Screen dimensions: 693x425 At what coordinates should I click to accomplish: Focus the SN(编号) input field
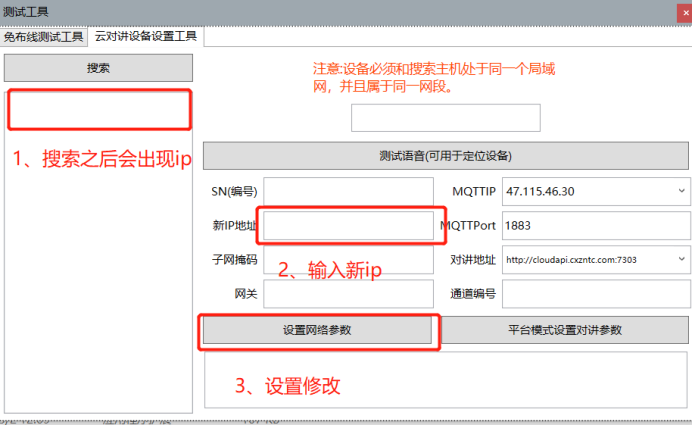pos(348,191)
